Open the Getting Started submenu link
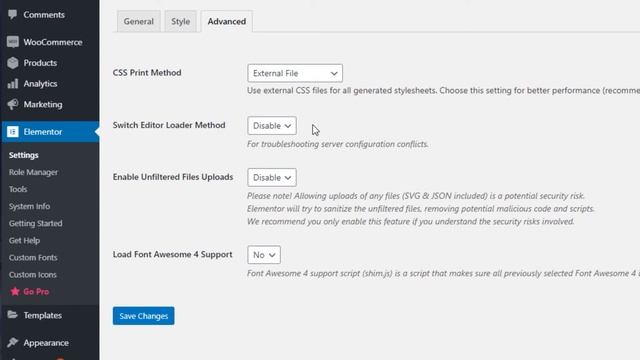 click(x=36, y=223)
